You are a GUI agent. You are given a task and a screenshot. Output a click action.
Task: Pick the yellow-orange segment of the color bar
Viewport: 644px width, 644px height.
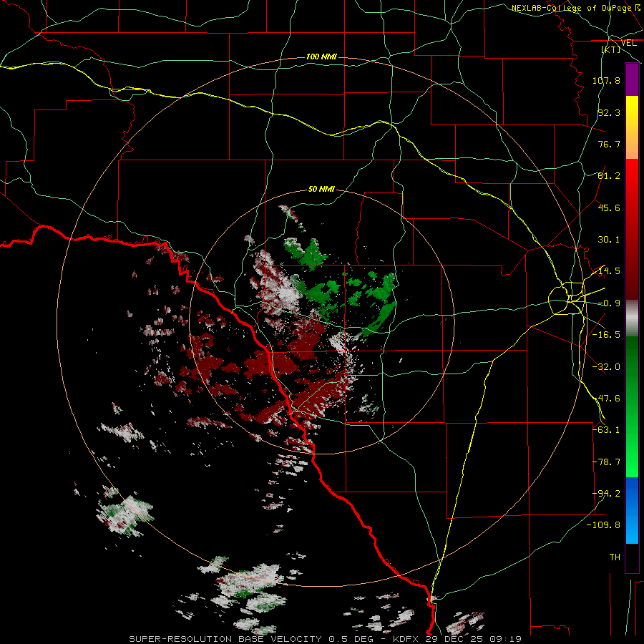(632, 127)
